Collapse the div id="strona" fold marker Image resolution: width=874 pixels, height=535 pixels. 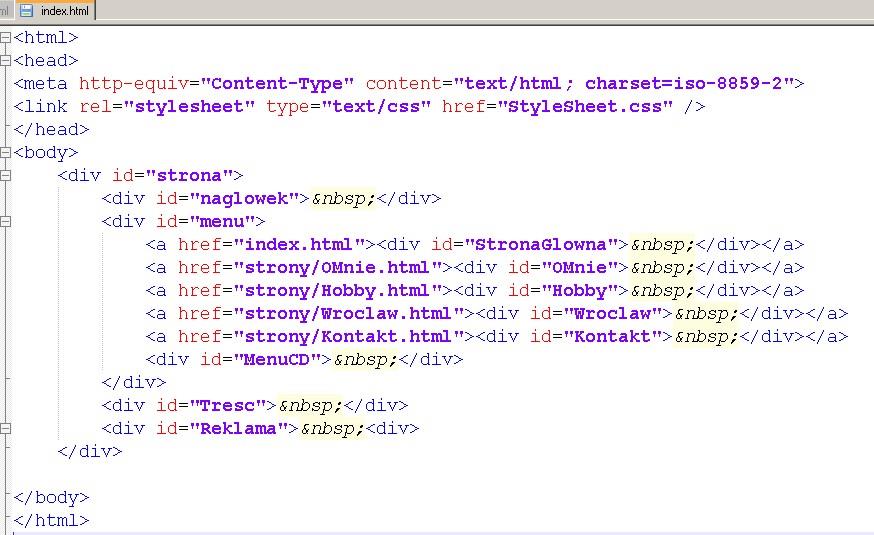click(5, 176)
